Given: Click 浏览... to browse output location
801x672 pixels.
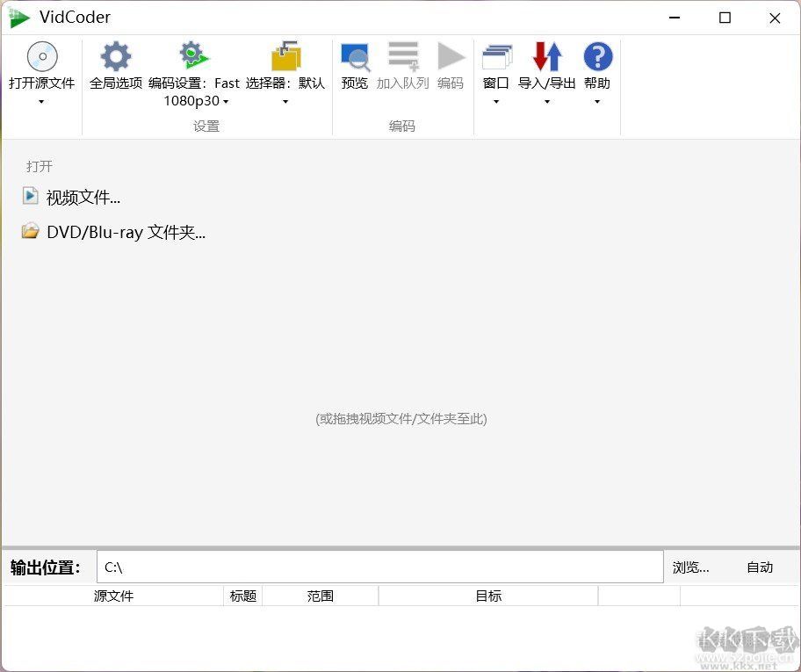Looking at the screenshot, I should pos(691,567).
